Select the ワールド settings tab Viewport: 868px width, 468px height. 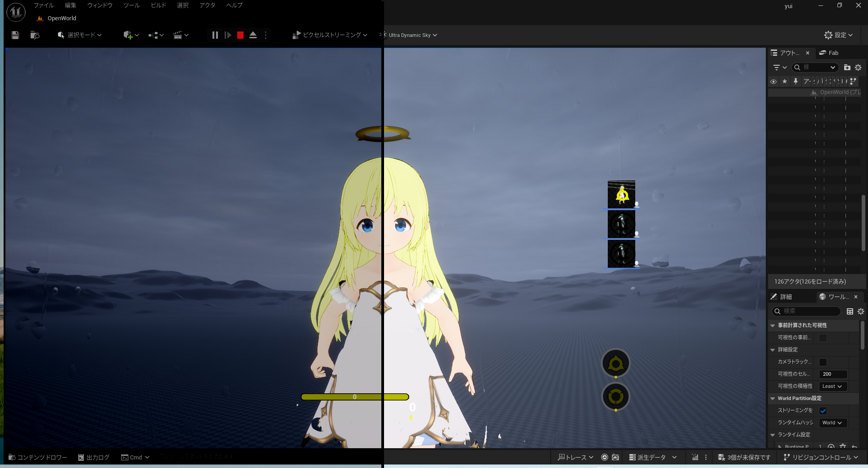pyautogui.click(x=834, y=297)
